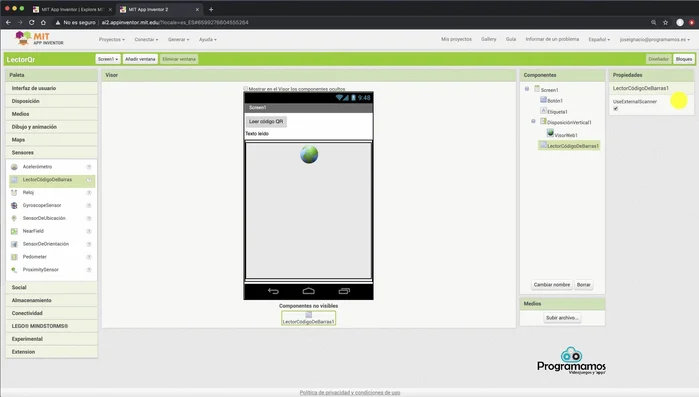Screen dimensions: 699x397
Task: Expand the Maps palette section
Action: pyautogui.click(x=52, y=140)
